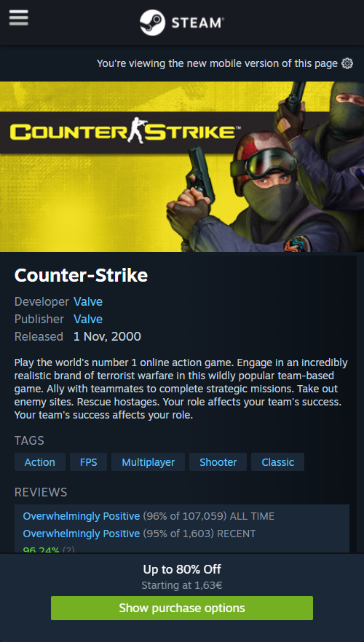Viewport: 364px width, 642px height.
Task: View all time Overwhelmingly Positive reviews
Action: pos(82,516)
